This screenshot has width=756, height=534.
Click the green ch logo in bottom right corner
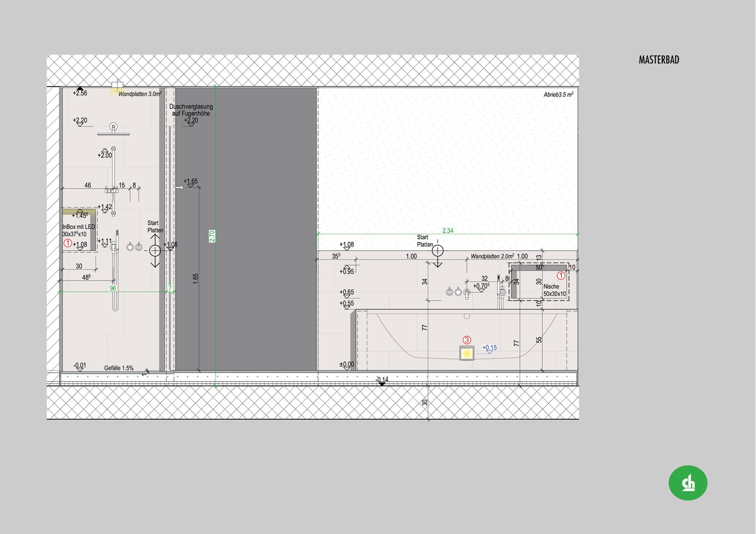coord(688,483)
